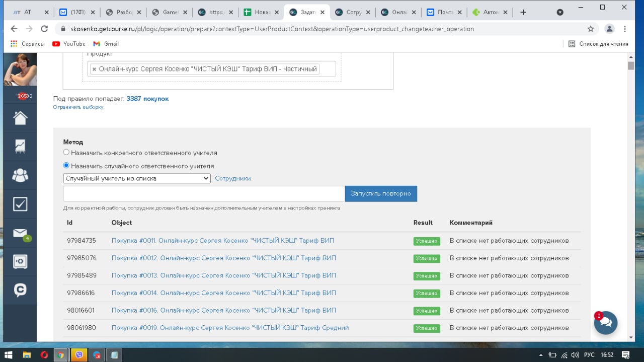Open the notification center in the taskbar
644x362 pixels.
click(x=625, y=355)
